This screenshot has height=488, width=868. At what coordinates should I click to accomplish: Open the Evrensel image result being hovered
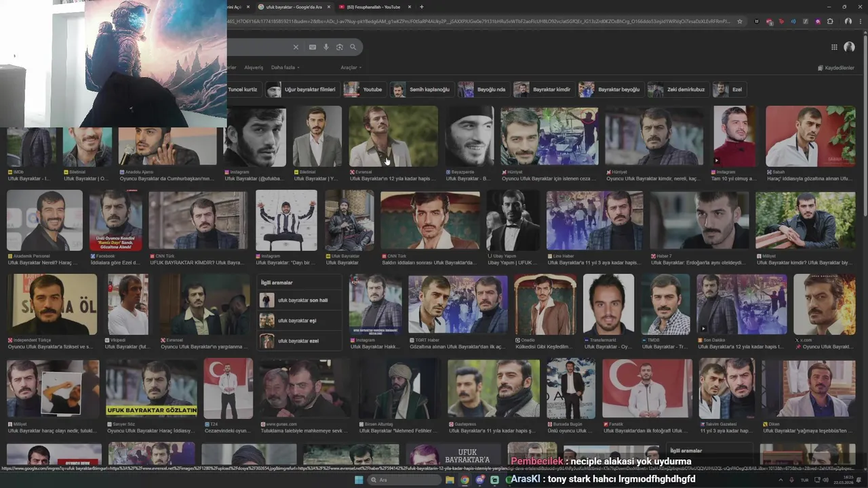[x=393, y=136]
